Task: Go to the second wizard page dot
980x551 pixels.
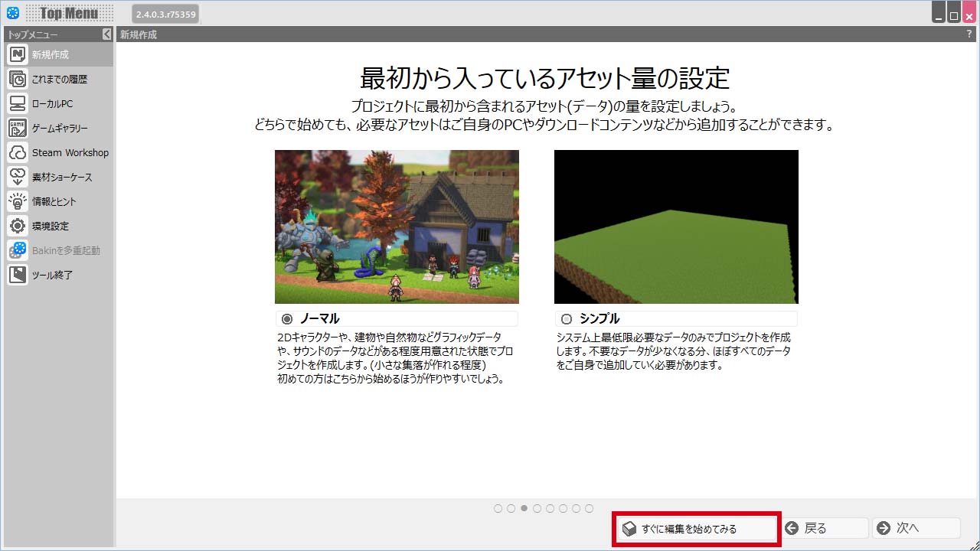Action: point(511,508)
